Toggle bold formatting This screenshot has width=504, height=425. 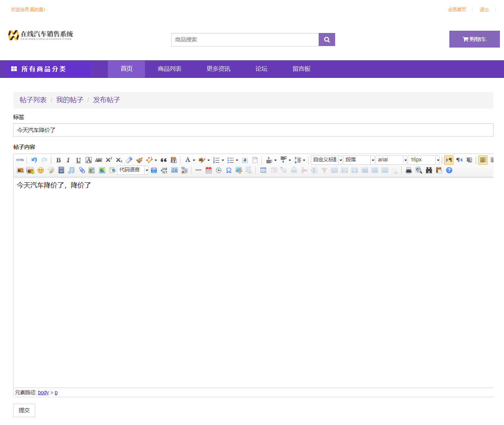coord(58,160)
